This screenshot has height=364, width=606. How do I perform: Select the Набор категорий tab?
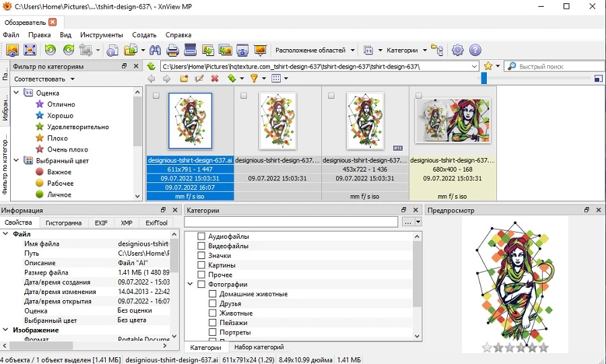click(259, 347)
